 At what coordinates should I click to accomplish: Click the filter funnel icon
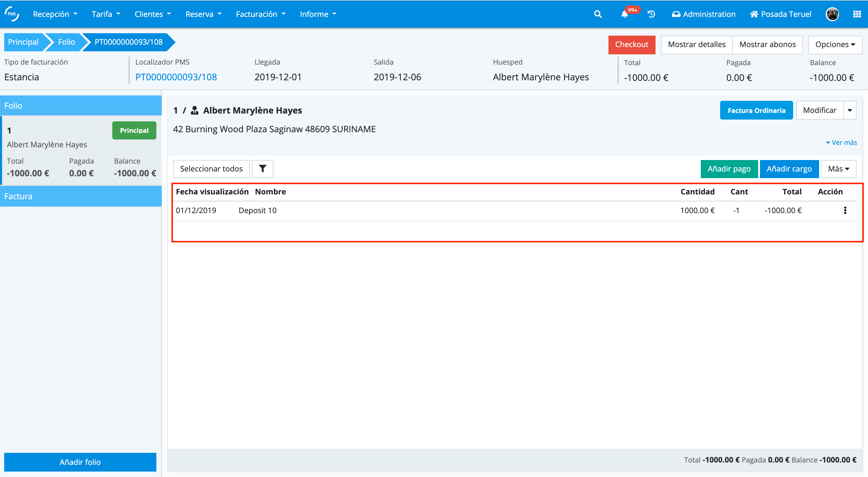(263, 168)
